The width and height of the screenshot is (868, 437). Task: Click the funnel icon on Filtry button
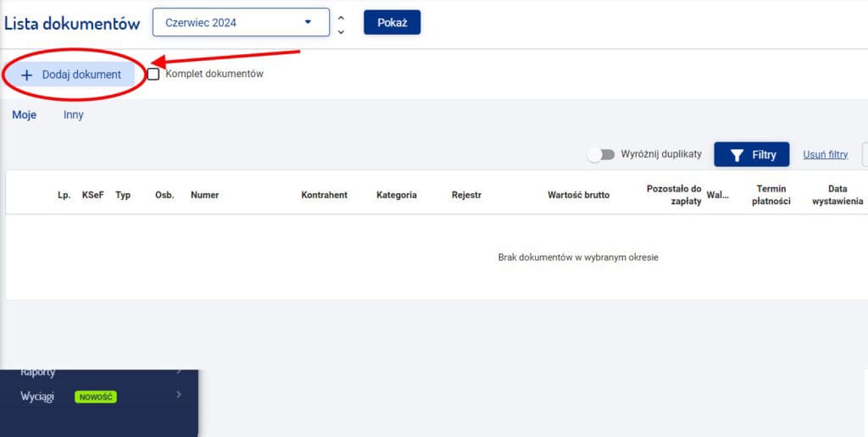point(737,155)
